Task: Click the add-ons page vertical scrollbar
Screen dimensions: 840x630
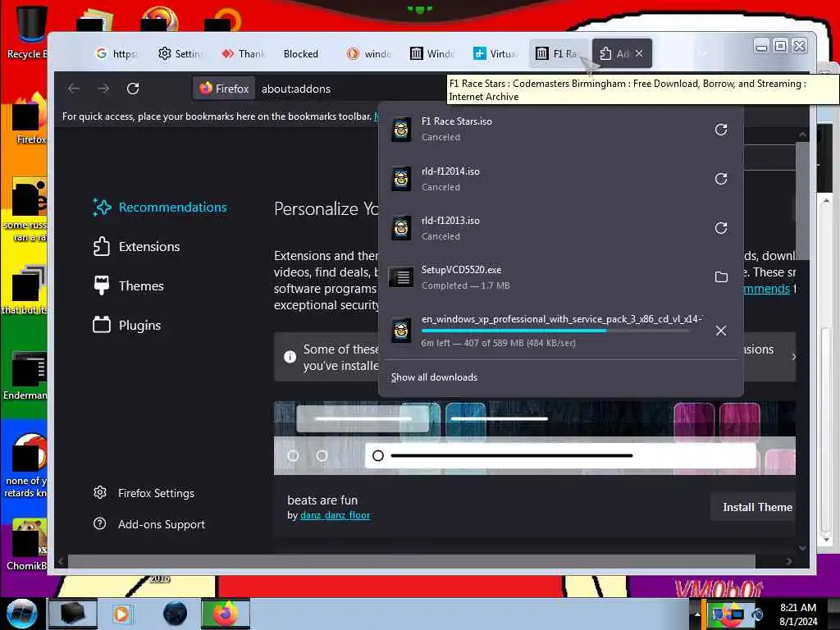Action: click(802, 201)
